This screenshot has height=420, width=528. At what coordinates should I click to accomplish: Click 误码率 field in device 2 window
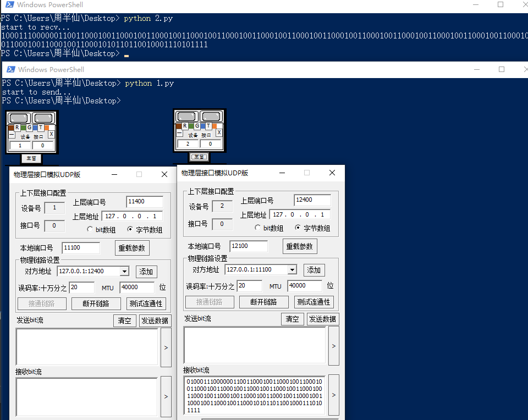click(x=250, y=286)
